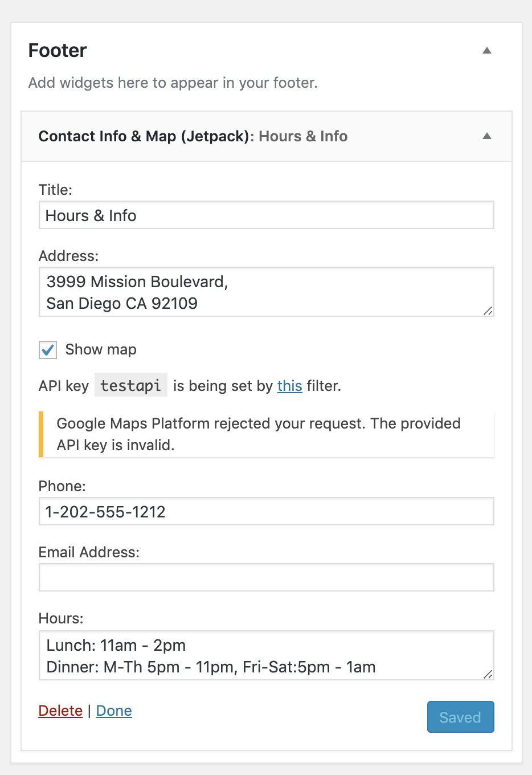
Task: Expand the Hours & Info widget header arrow
Action: tap(487, 136)
